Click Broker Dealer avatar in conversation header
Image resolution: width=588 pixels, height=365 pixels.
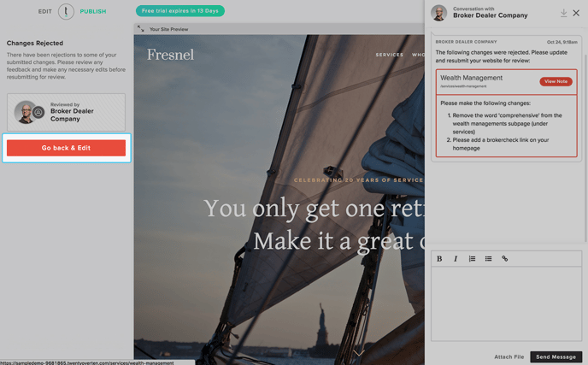pyautogui.click(x=438, y=13)
